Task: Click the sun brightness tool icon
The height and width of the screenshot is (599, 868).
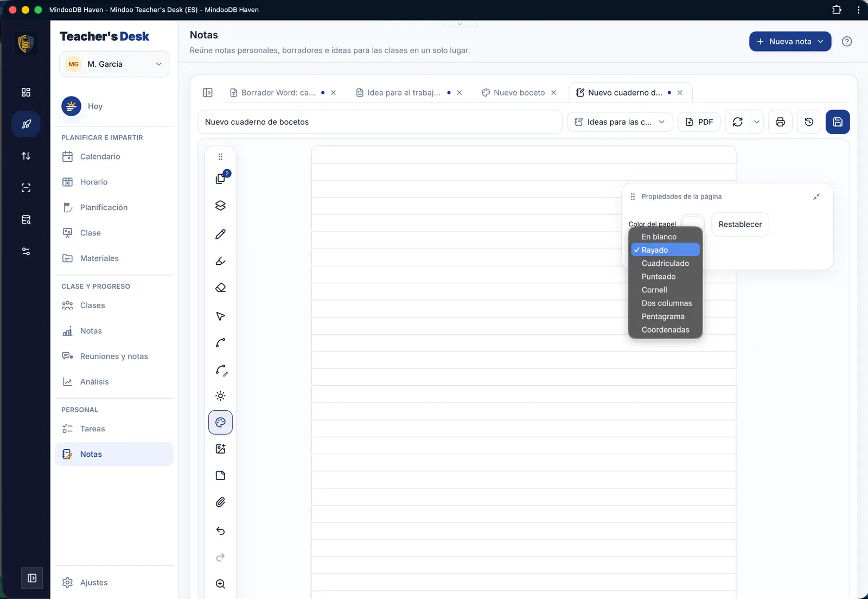Action: coord(220,396)
